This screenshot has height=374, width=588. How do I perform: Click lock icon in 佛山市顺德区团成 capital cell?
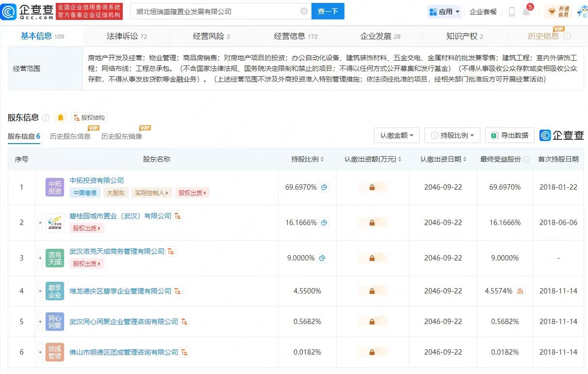tap(372, 352)
